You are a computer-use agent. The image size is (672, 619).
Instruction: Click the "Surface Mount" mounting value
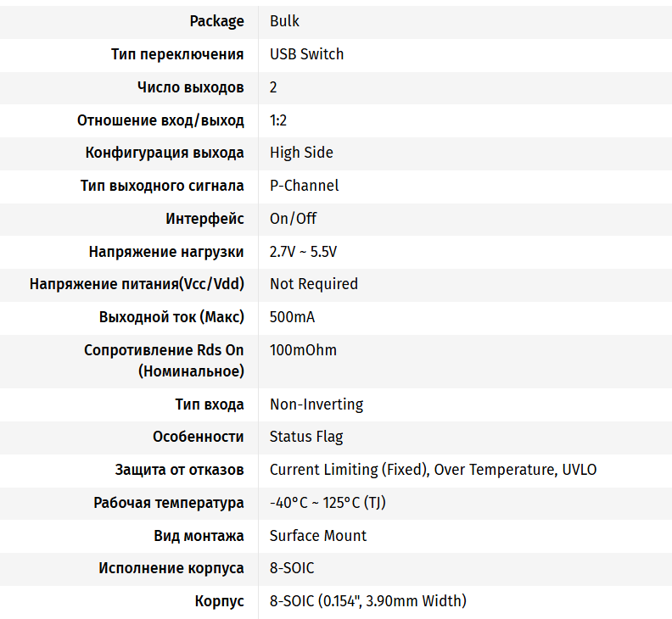point(318,536)
